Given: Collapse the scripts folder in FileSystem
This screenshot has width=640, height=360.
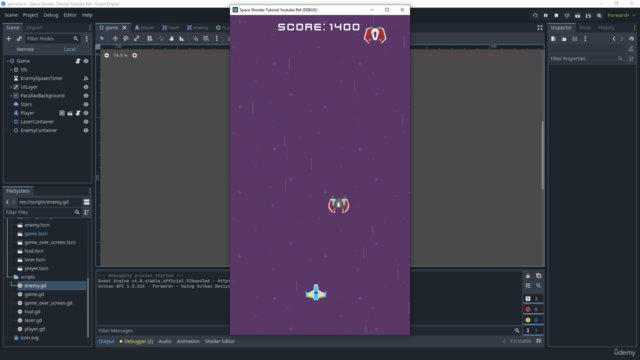Looking at the screenshot, I should [x=11, y=277].
